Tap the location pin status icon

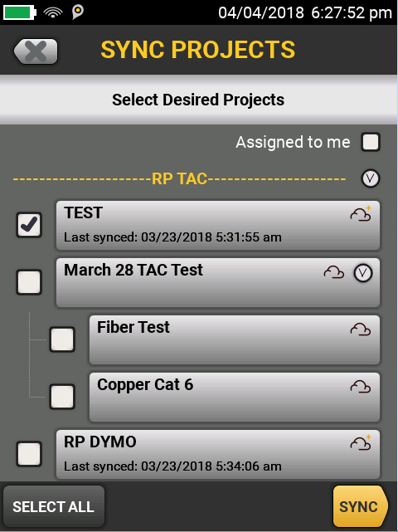pos(78,12)
